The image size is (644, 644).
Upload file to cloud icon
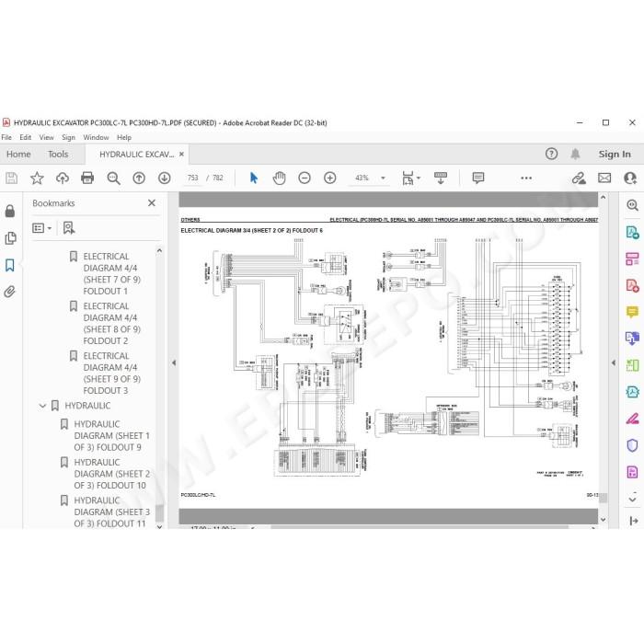[63, 178]
